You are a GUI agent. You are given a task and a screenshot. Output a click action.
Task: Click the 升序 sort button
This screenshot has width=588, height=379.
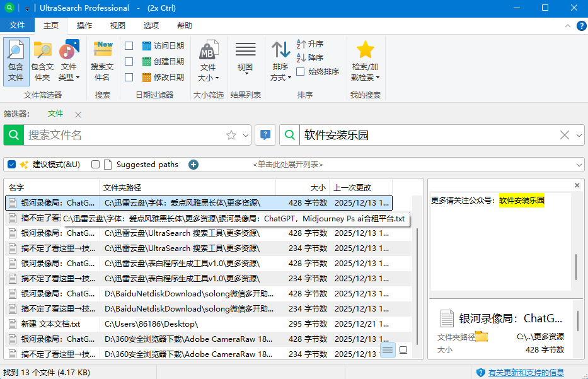click(x=310, y=44)
